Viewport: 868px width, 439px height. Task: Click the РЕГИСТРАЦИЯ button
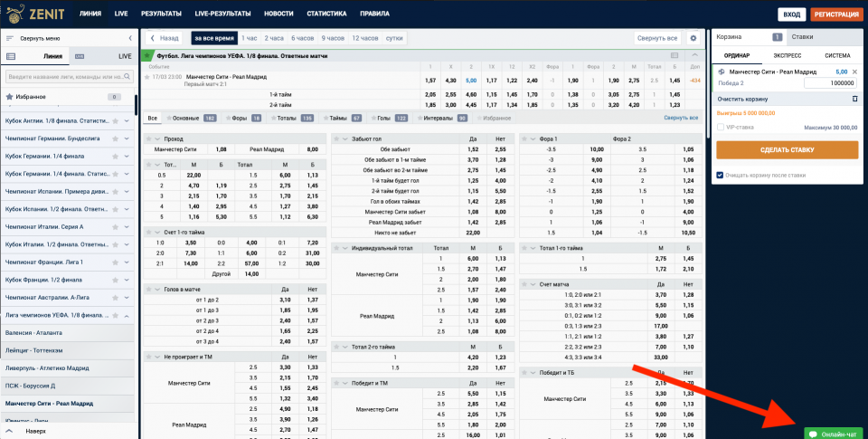[x=836, y=14]
